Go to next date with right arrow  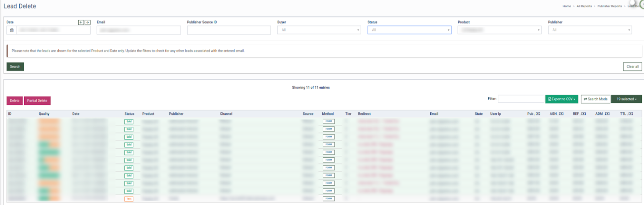click(88, 22)
